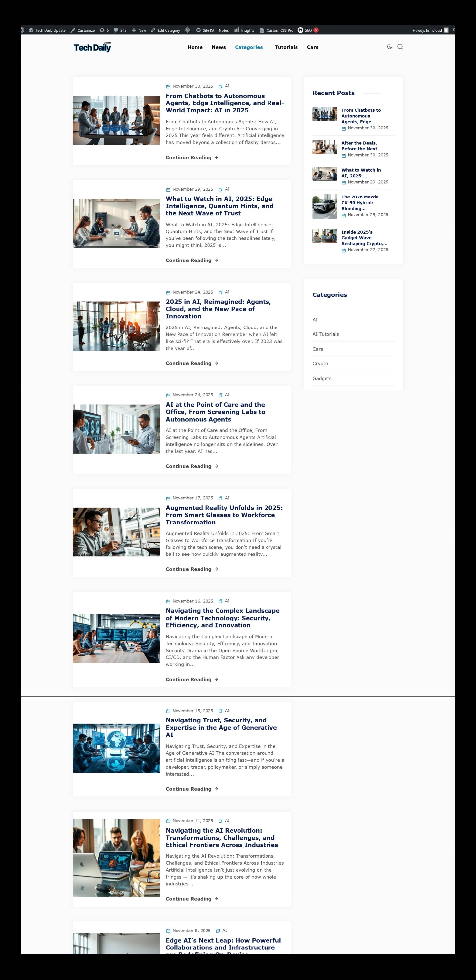
Task: Select the Crypto category
Action: (x=320, y=364)
